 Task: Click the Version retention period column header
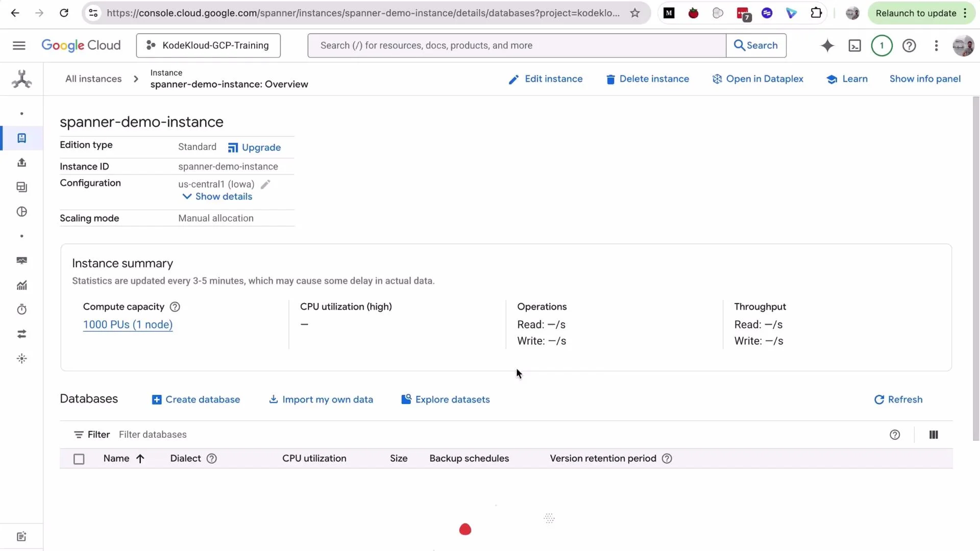(x=603, y=459)
